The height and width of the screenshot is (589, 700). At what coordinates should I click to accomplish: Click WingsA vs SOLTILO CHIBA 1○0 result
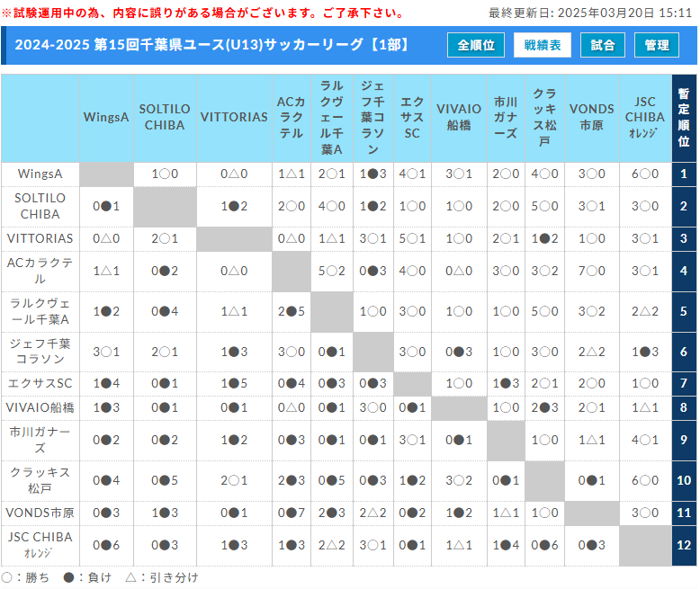(x=165, y=174)
